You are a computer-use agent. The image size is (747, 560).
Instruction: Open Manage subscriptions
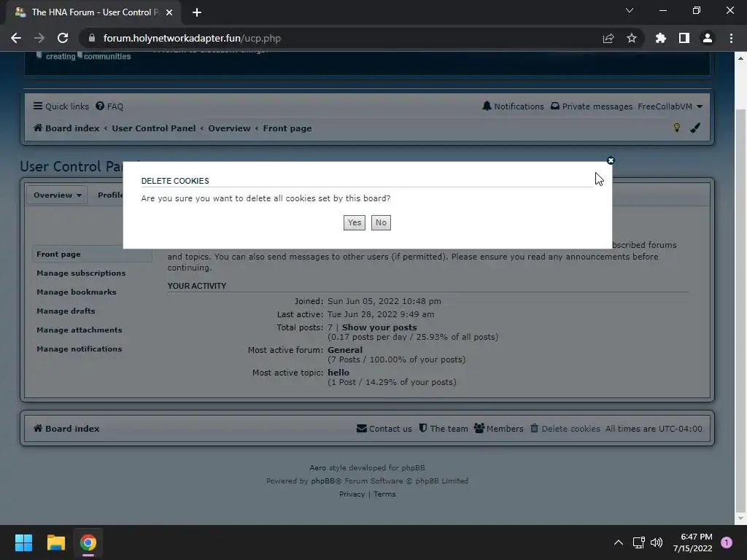(81, 273)
